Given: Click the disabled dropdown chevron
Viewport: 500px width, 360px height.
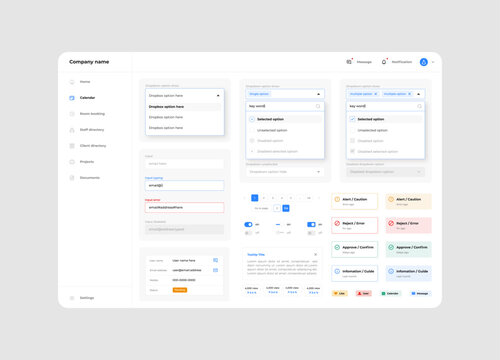Looking at the screenshot, I should (419, 172).
